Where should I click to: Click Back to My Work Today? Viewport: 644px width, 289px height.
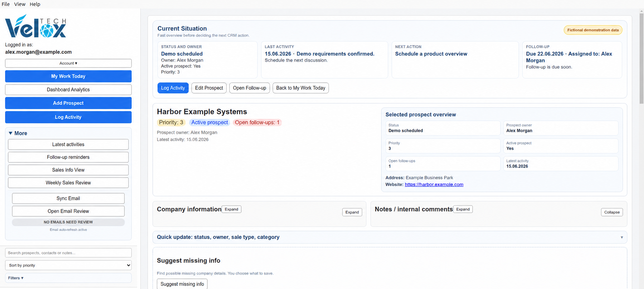[x=301, y=88]
